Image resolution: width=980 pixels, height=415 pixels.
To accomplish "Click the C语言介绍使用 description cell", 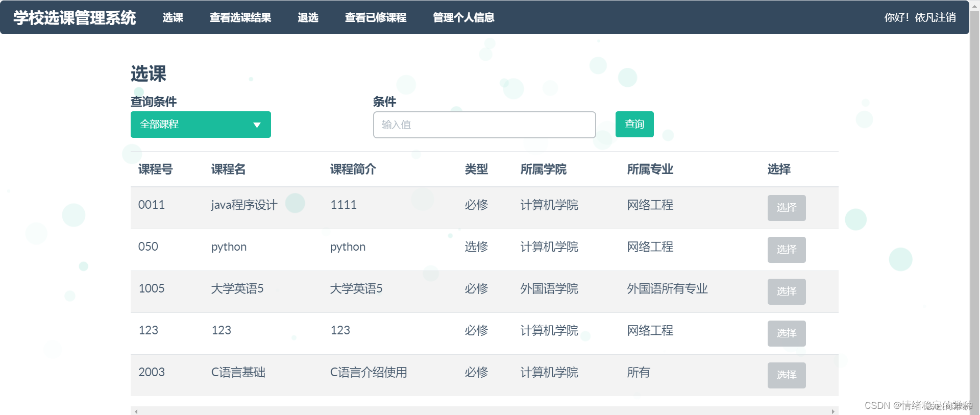I will (369, 372).
